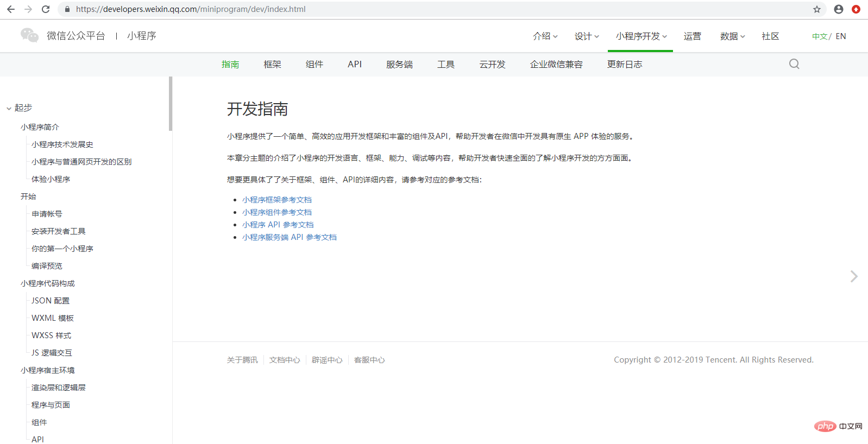This screenshot has width=868, height=444.
Task: Select 组件 in the sidebar tree
Action: tap(39, 422)
